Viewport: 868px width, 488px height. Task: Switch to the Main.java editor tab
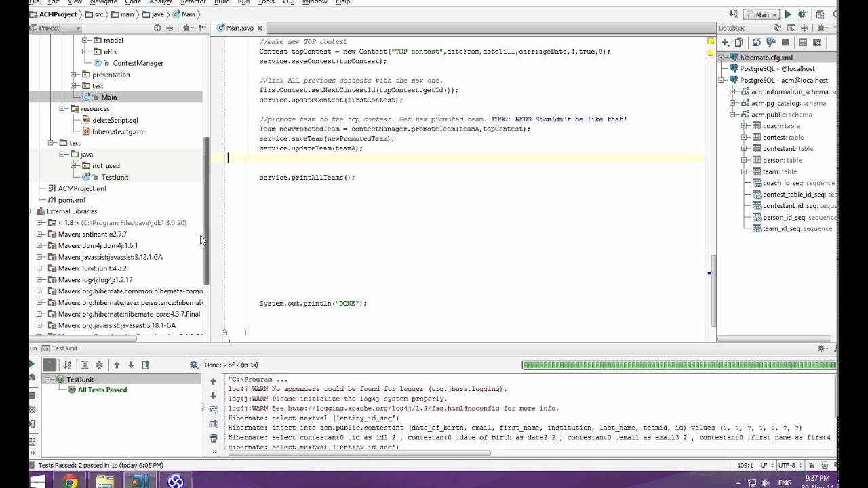point(239,28)
